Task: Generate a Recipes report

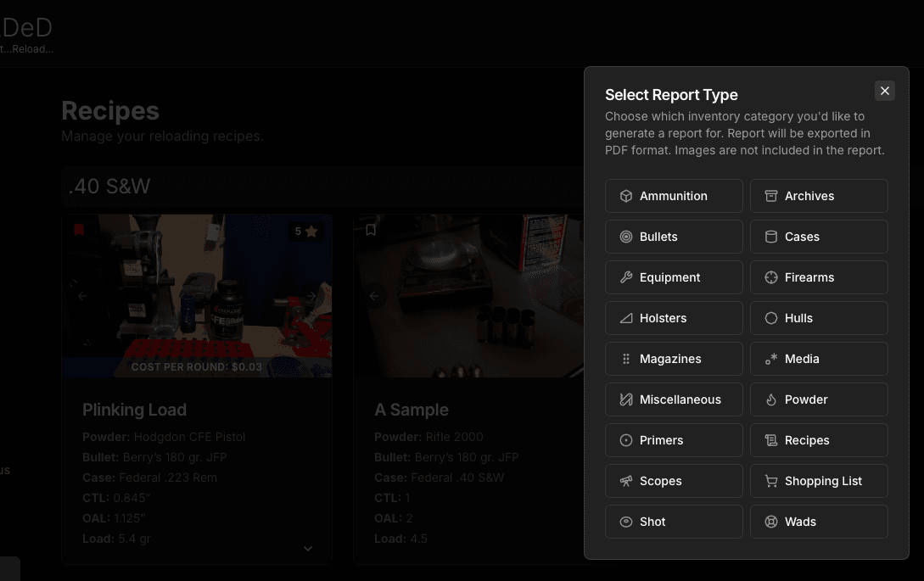Action: coord(819,440)
